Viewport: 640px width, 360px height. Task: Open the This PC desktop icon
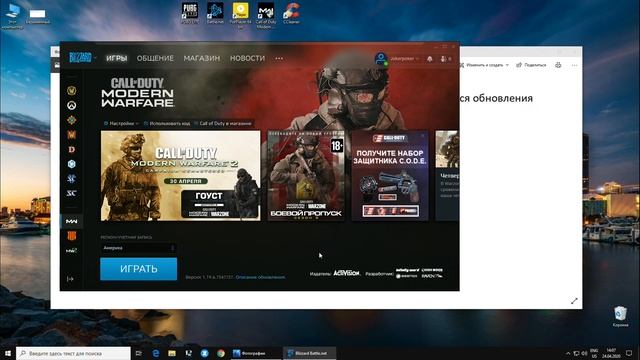(x=12, y=16)
